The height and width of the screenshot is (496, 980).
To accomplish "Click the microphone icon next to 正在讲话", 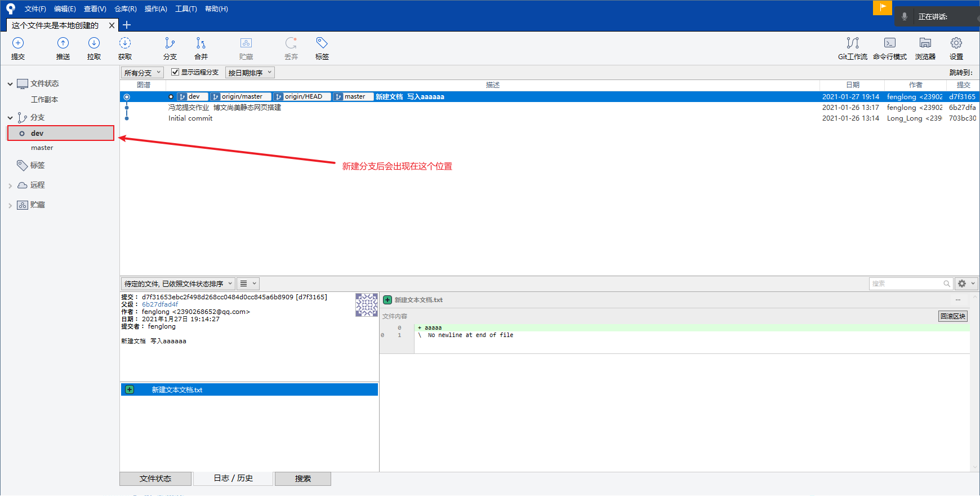I will pyautogui.click(x=905, y=16).
